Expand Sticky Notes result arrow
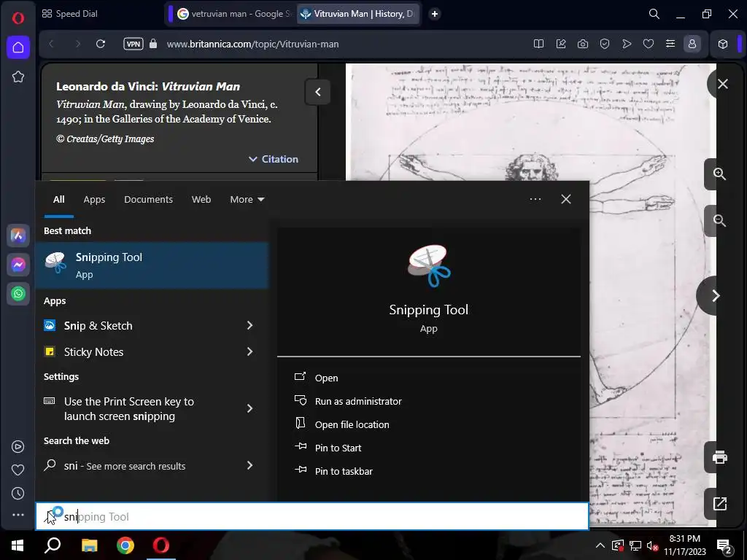This screenshot has width=747, height=560. pyautogui.click(x=249, y=351)
